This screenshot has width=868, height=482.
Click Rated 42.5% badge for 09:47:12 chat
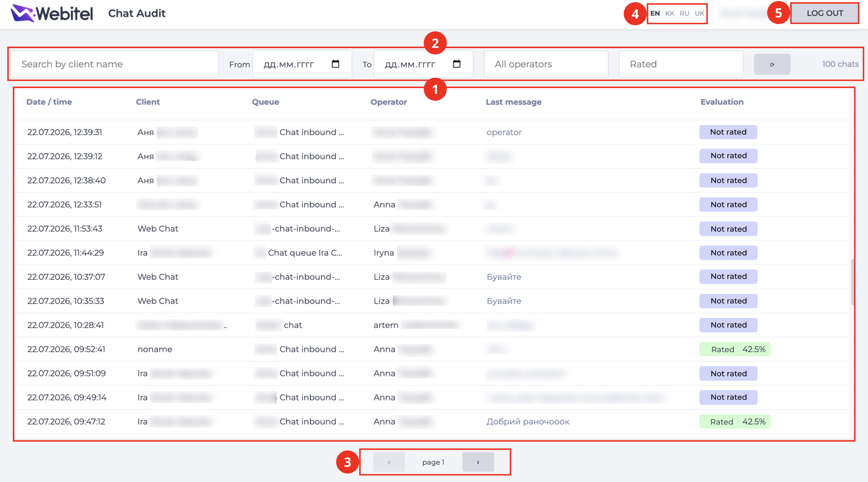click(x=735, y=422)
